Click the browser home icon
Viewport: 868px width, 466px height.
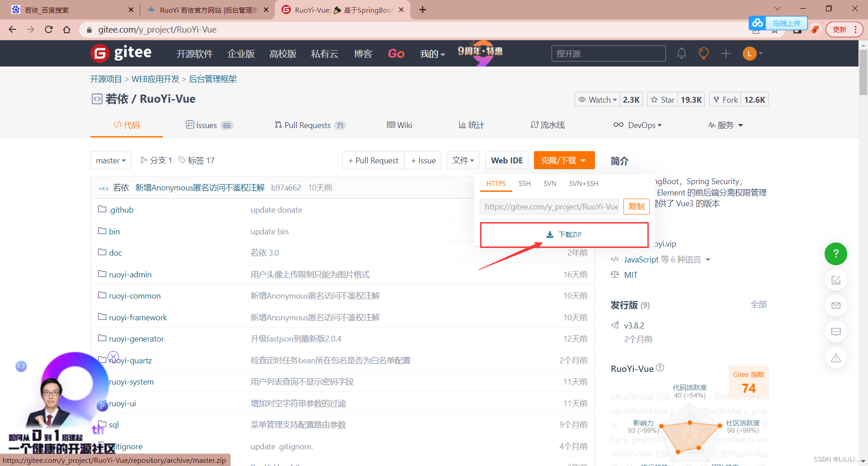[x=67, y=29]
